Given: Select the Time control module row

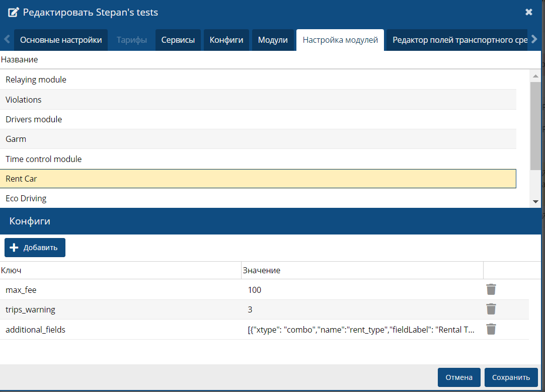Looking at the screenshot, I should coord(258,159).
